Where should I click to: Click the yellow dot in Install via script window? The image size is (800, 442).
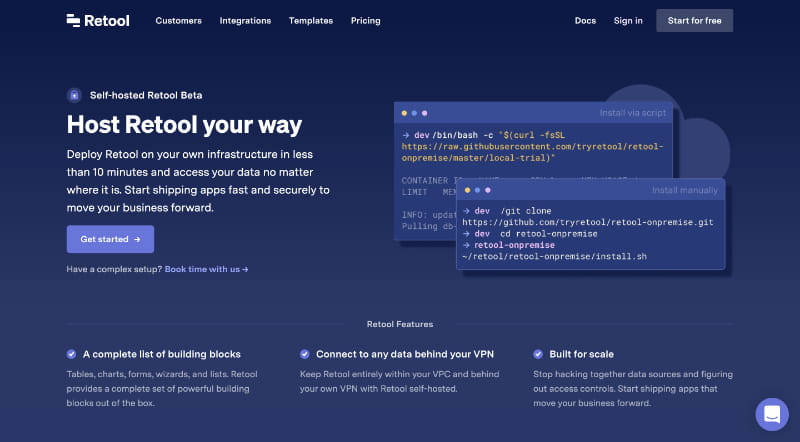click(404, 113)
